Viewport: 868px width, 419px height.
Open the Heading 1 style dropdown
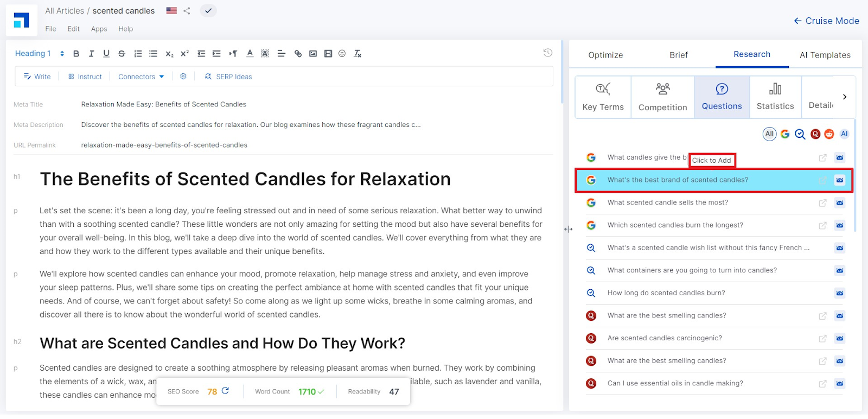(39, 54)
